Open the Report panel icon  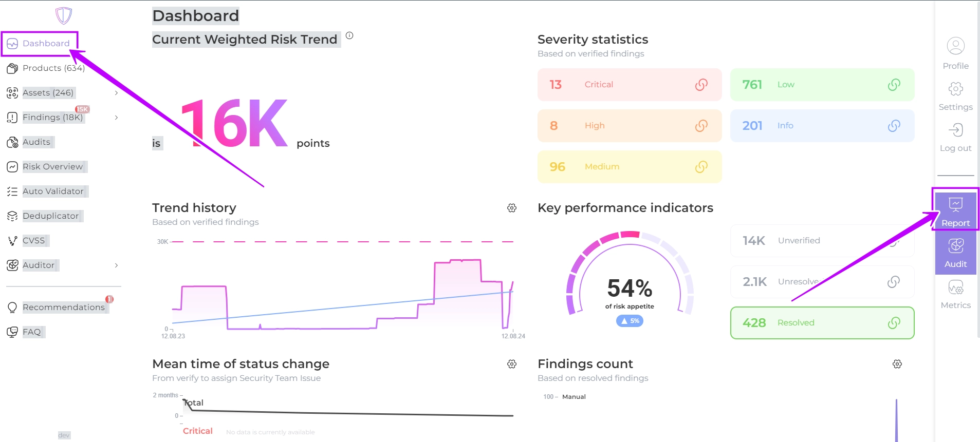(955, 205)
